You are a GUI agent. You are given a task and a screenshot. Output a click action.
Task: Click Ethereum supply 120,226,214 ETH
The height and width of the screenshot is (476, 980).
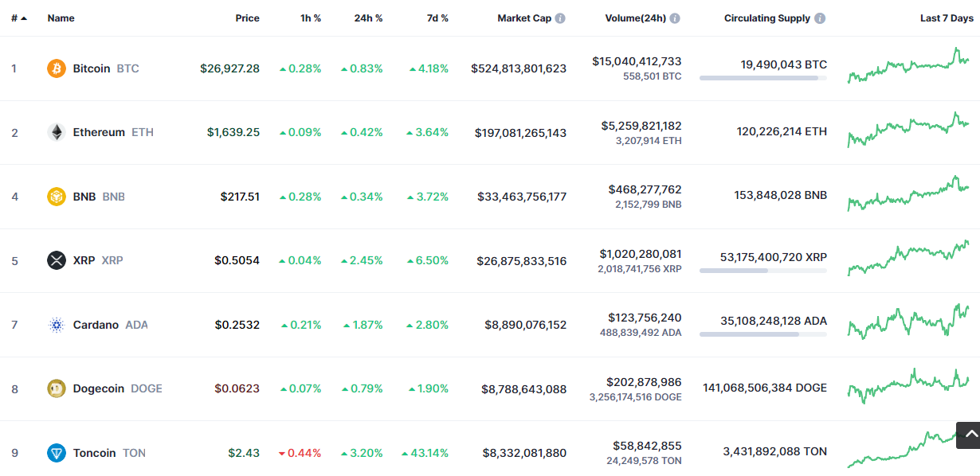(782, 131)
